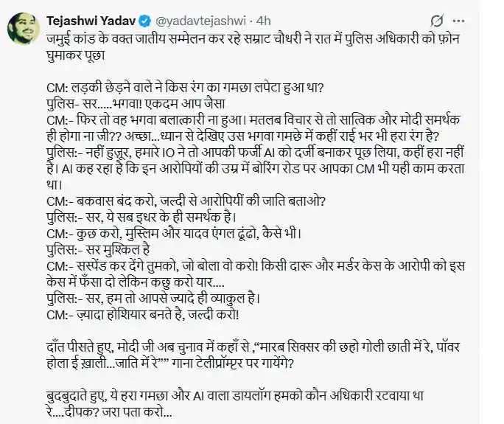504x424 pixels.
Task: Click the line 'CM:- कुछ करो, मुस्लिम और यादव'
Action: click(x=174, y=234)
